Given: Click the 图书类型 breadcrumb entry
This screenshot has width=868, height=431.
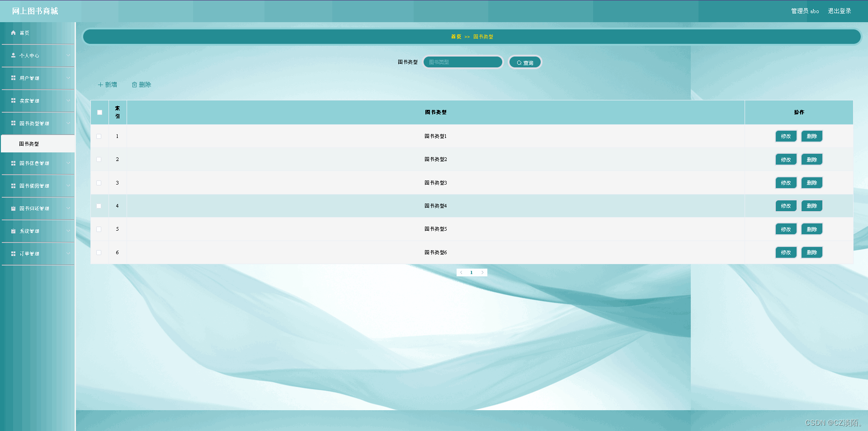Looking at the screenshot, I should tap(483, 37).
